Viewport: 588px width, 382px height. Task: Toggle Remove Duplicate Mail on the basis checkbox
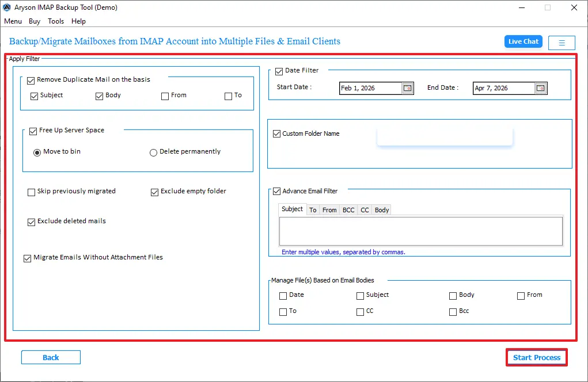pos(31,81)
